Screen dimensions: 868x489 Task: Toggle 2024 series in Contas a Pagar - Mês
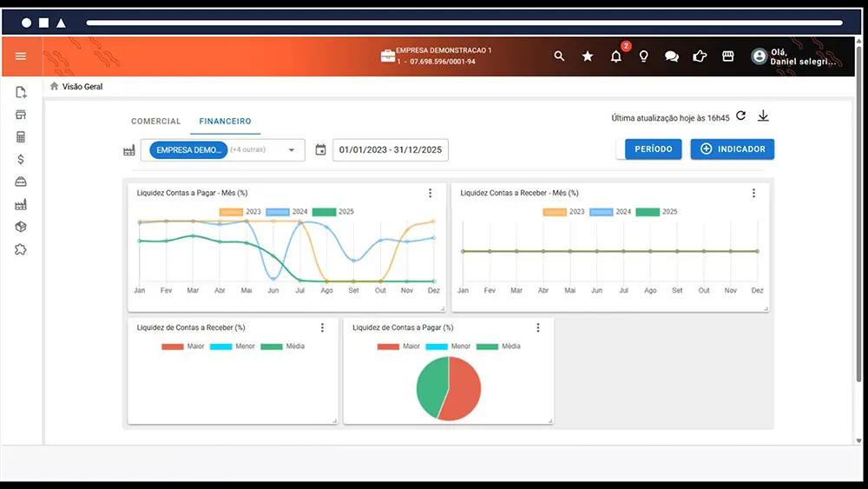click(x=286, y=212)
